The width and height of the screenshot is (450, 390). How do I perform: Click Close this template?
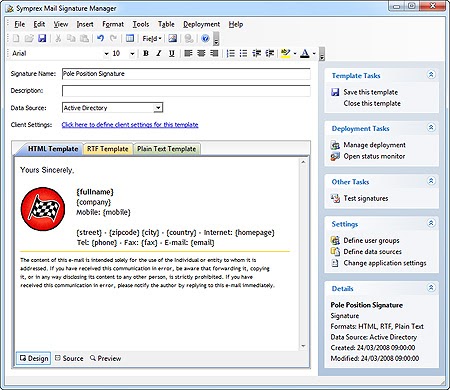372,103
